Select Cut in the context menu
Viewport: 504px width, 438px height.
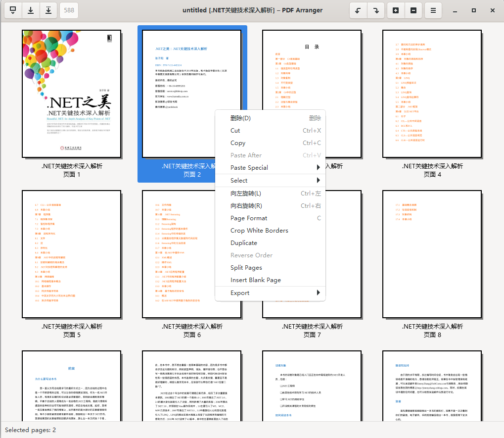tap(271, 131)
